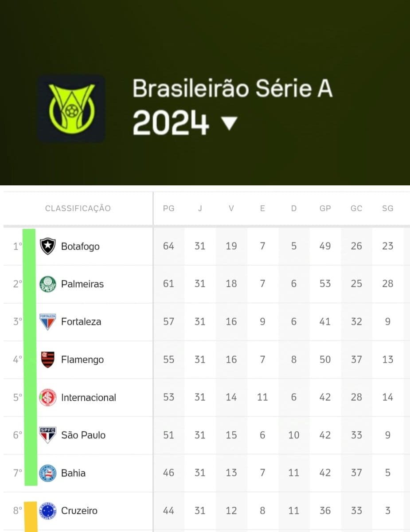Open the Palmeiras team name link
Viewport: 410px width, 532px height.
[82, 284]
